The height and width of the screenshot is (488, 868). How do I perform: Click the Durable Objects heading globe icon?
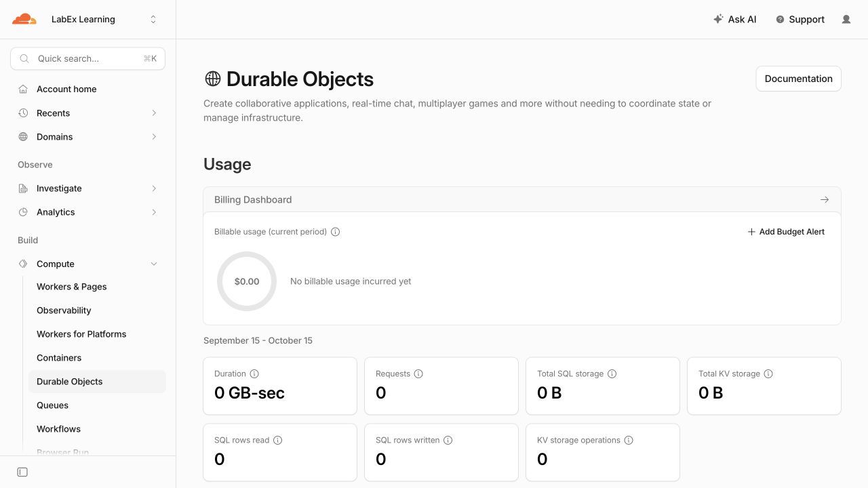pyautogui.click(x=213, y=79)
